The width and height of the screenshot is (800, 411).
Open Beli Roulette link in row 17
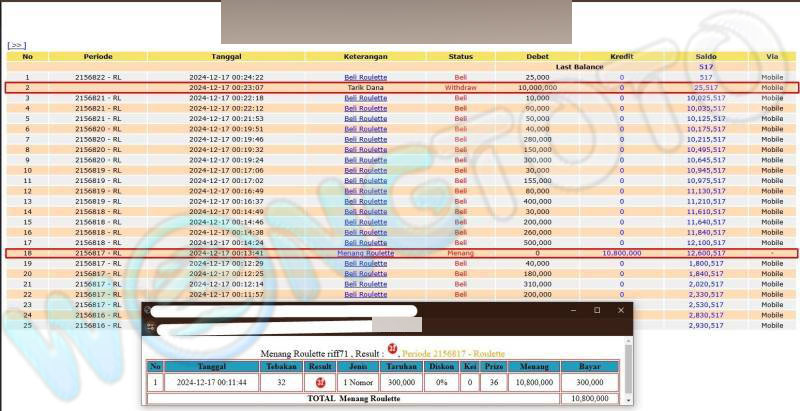pos(365,242)
